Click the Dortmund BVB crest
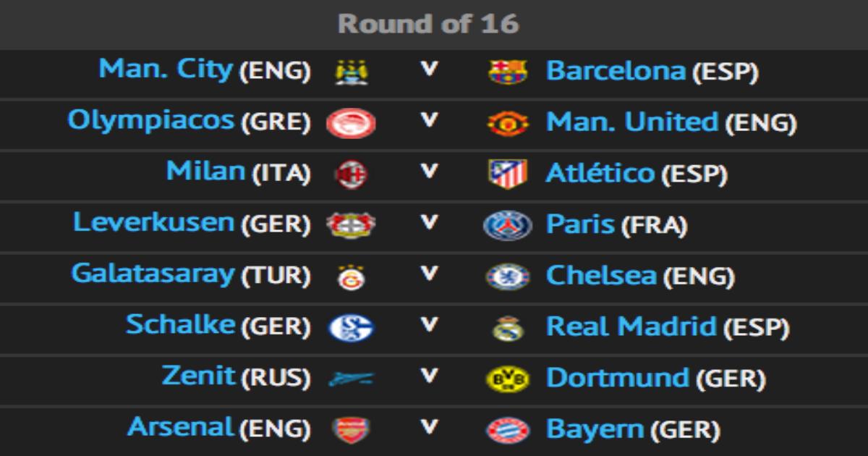 [x=508, y=379]
